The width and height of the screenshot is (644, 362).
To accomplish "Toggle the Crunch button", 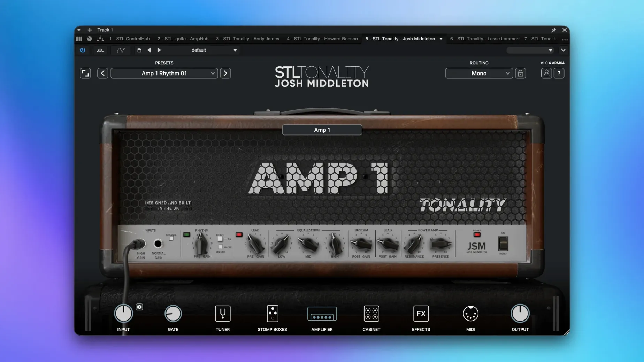I will (220, 247).
